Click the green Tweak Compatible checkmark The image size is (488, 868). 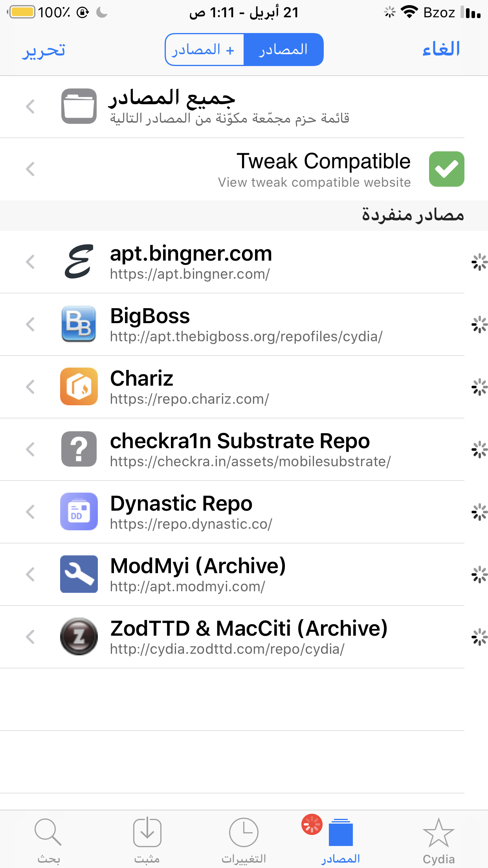pos(446,169)
